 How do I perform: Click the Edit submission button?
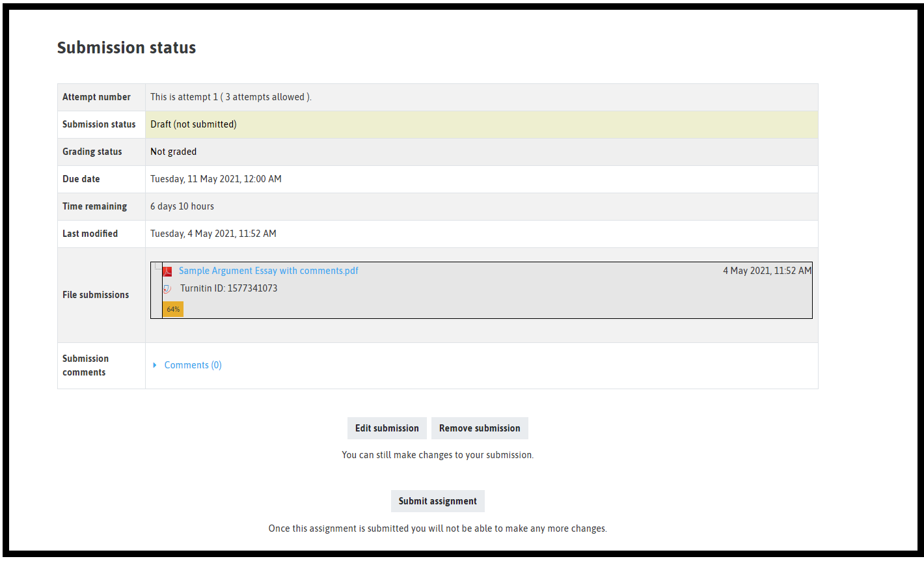pyautogui.click(x=387, y=428)
